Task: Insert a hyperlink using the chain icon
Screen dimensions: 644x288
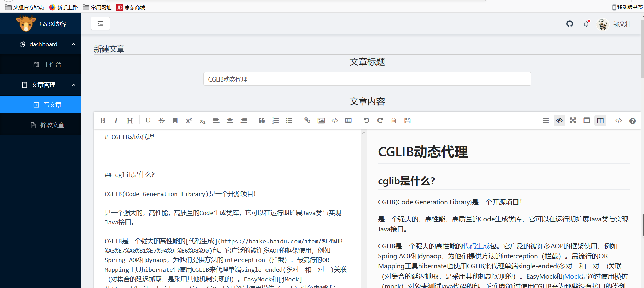Action: (307, 120)
